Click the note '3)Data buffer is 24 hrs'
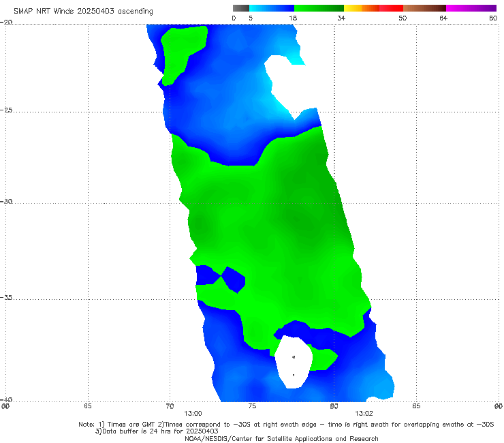This screenshot has width=504, height=443. [x=157, y=431]
